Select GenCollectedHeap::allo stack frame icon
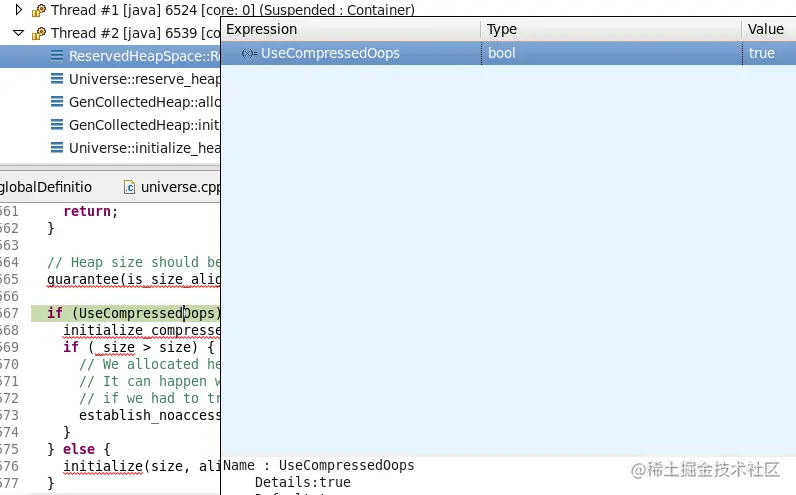This screenshot has height=495, width=796. coord(57,102)
